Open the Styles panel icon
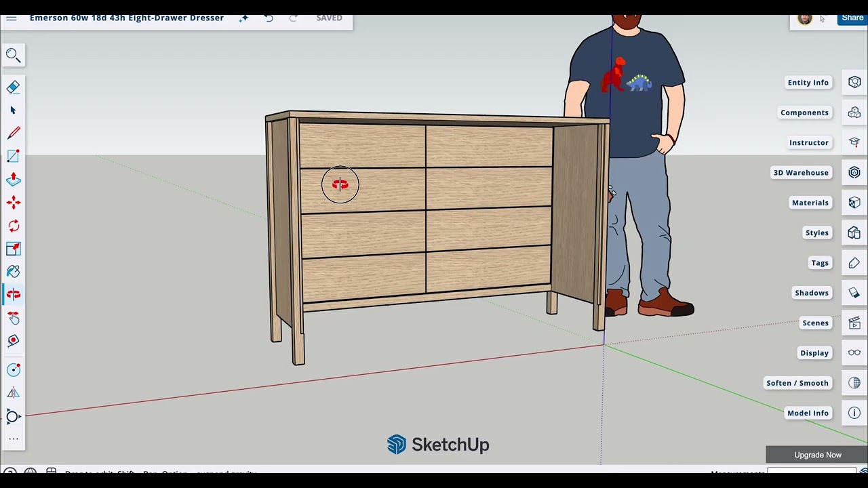Image resolution: width=868 pixels, height=488 pixels. point(854,232)
